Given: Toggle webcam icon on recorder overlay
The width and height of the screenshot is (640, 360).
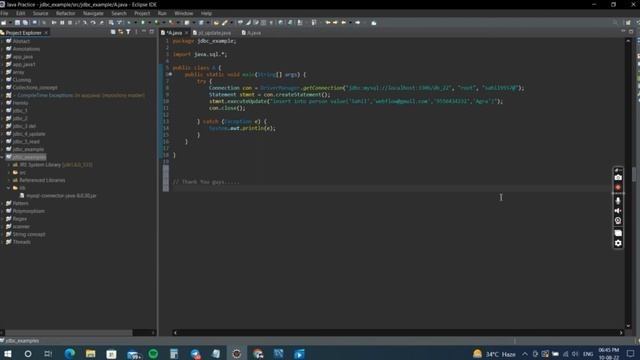Looking at the screenshot, I should (x=618, y=220).
